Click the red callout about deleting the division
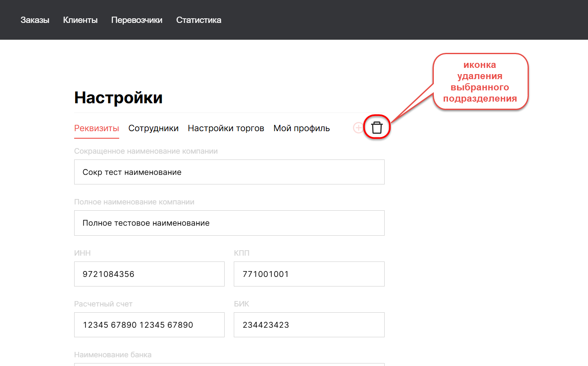588x366 pixels. [x=480, y=82]
